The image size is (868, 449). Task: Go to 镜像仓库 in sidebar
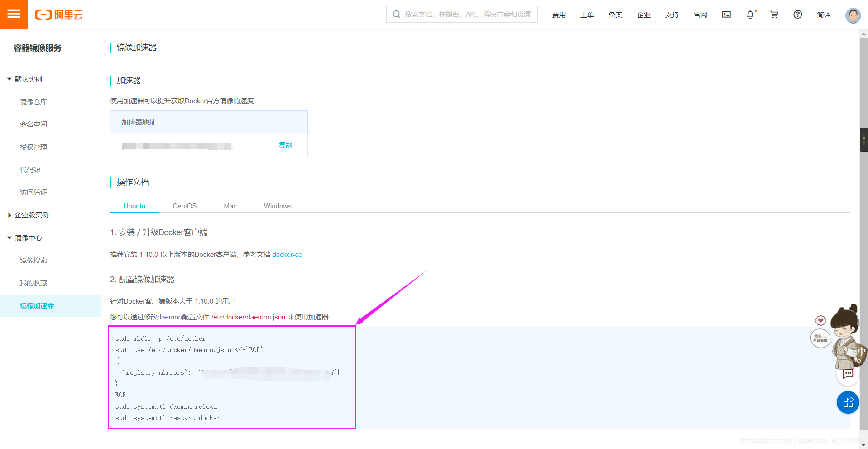pos(34,101)
